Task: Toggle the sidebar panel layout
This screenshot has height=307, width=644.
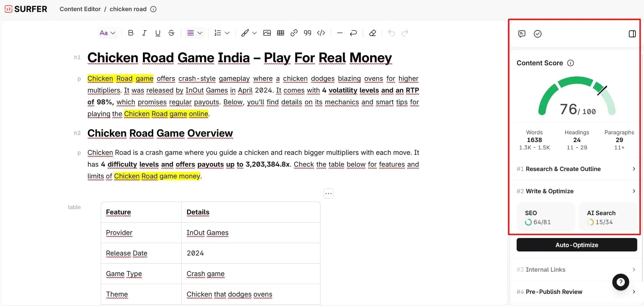Action: click(x=632, y=34)
